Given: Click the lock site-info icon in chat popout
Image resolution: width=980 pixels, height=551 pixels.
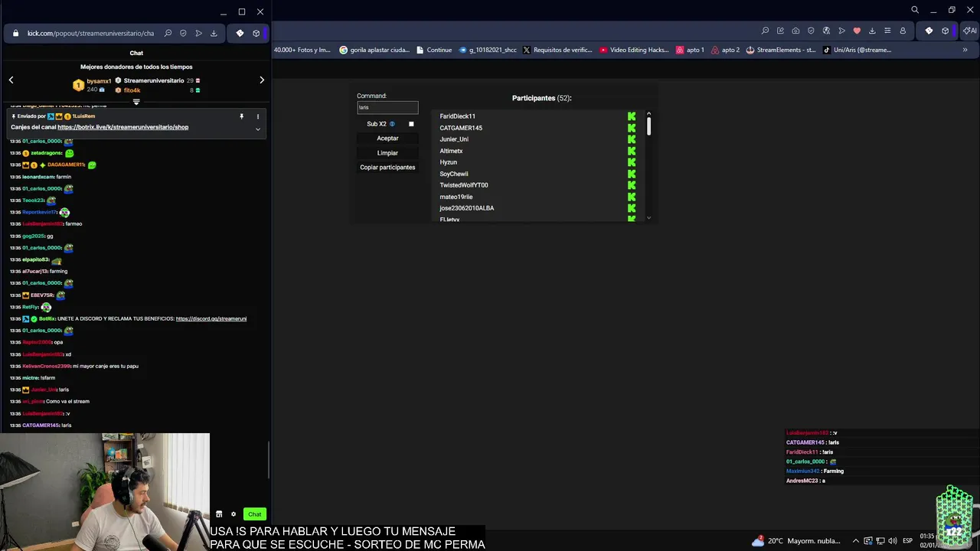Looking at the screenshot, I should (15, 33).
